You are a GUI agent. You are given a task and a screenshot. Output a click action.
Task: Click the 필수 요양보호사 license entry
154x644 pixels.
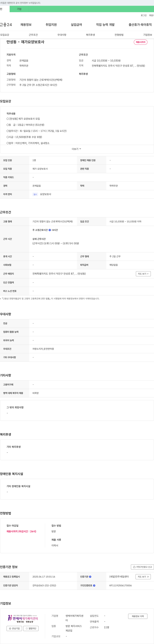42,194
